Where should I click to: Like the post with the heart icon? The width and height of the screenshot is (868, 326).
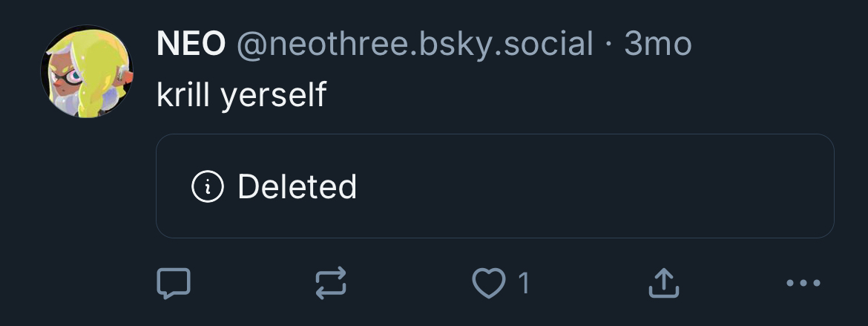[489, 283]
